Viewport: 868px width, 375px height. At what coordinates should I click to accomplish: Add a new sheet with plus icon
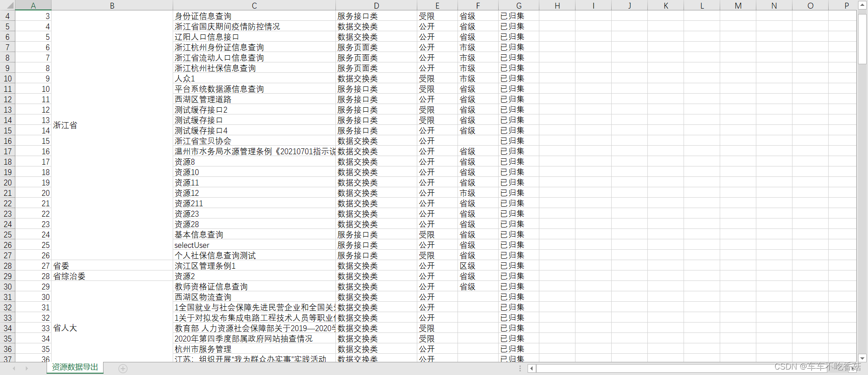[x=123, y=369]
